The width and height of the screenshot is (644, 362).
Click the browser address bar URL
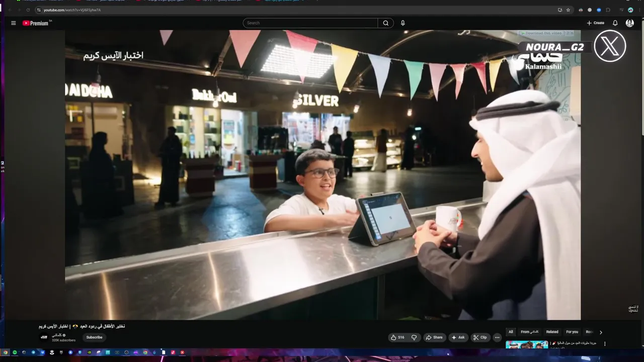pos(72,10)
